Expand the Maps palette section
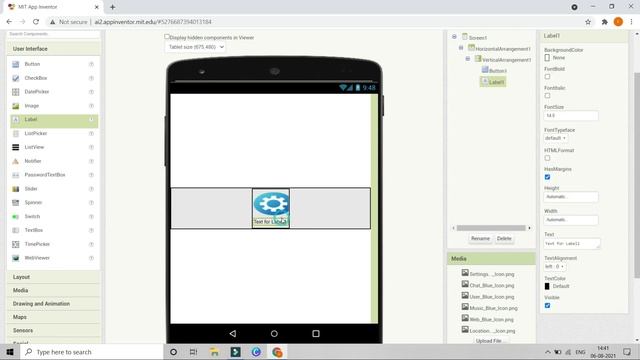This screenshot has width=640, height=360. coord(53,317)
